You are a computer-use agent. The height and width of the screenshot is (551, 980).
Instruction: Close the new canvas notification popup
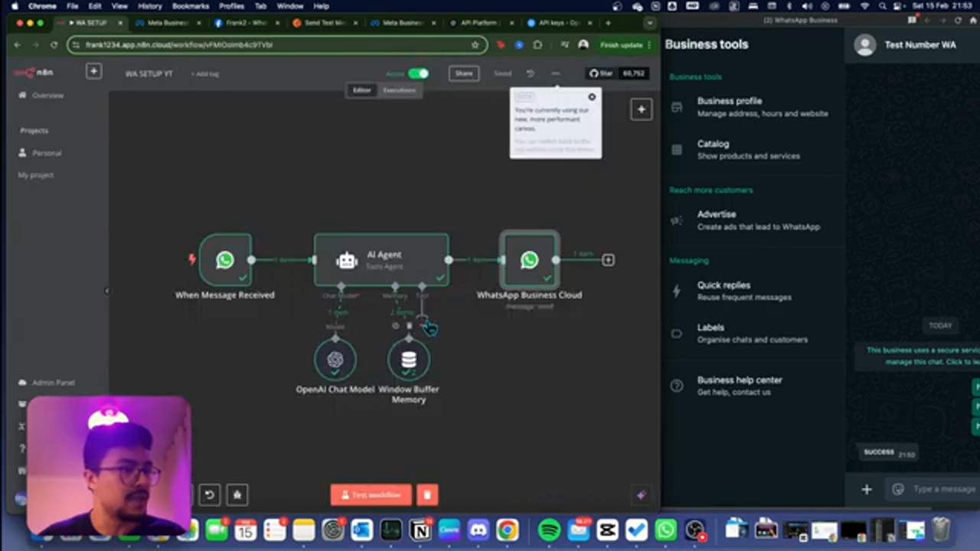click(592, 97)
